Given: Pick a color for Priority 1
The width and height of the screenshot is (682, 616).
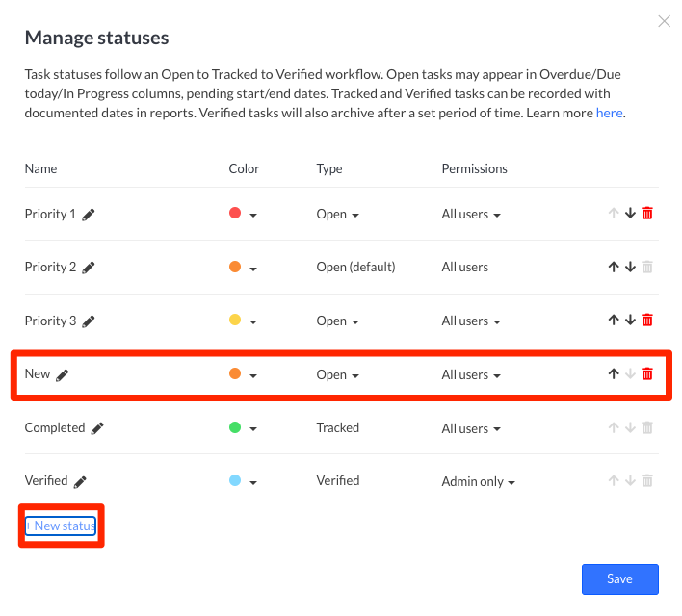Looking at the screenshot, I should coord(243,215).
